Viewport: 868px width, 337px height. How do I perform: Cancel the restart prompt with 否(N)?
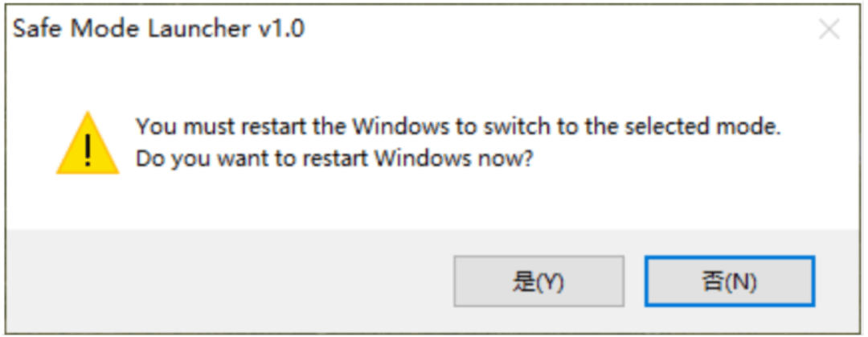[x=730, y=281]
